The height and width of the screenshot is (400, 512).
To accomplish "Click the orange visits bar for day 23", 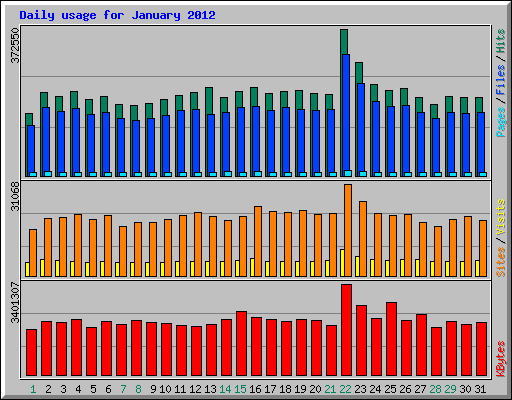I will tap(363, 239).
